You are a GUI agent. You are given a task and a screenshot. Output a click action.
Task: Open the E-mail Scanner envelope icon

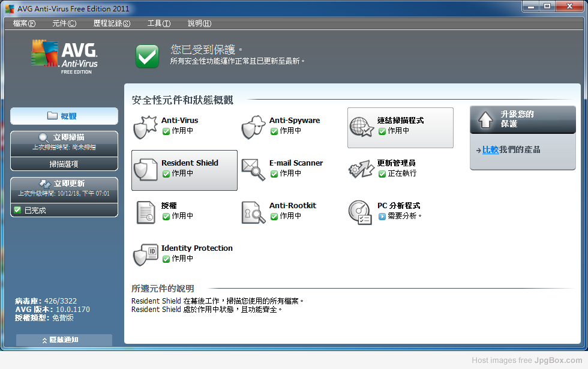253,169
